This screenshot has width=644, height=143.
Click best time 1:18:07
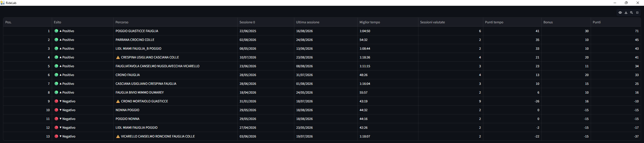[x=365, y=136]
